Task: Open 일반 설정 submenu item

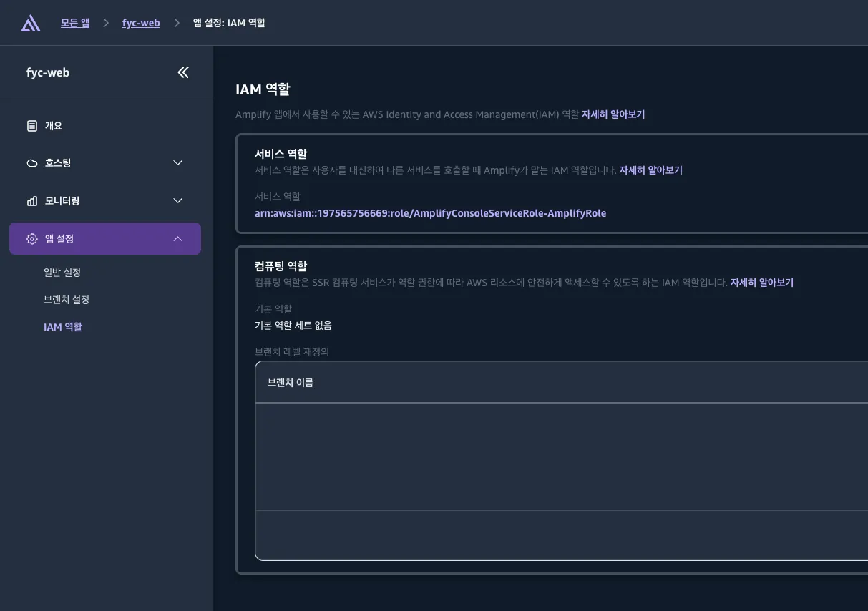Action: 62,273
